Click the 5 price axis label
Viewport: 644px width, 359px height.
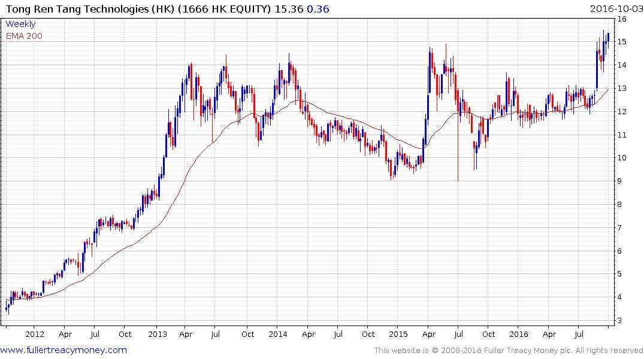tap(620, 274)
